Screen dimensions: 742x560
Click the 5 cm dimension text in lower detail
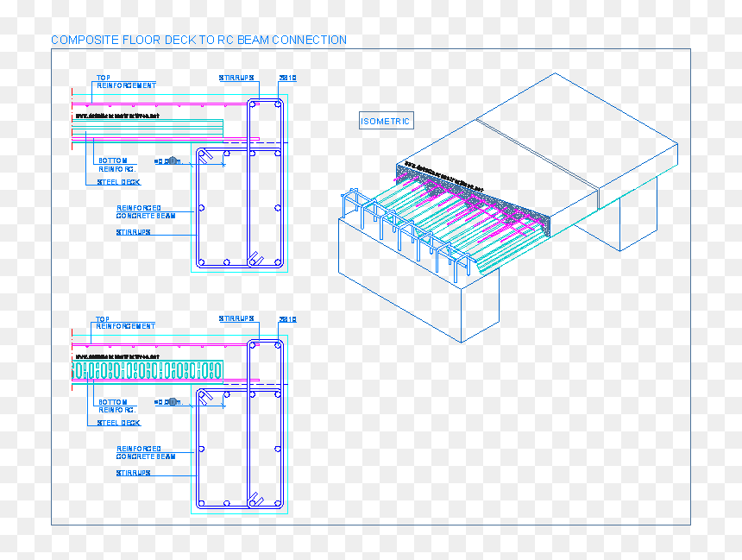[168, 402]
